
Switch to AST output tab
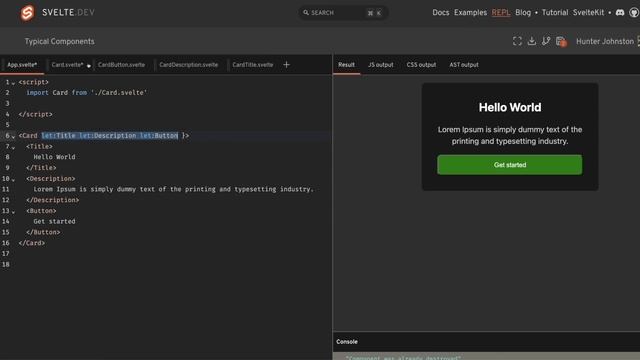(464, 64)
